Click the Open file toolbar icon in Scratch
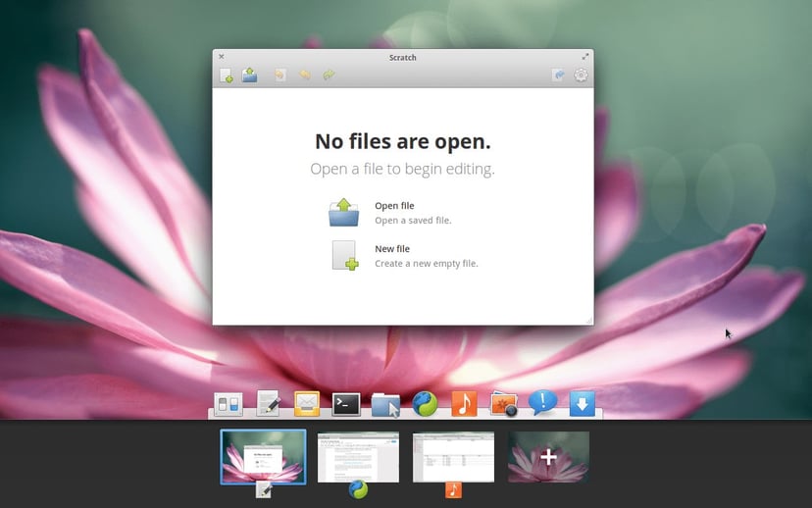Viewport: 812px width, 508px height. [250, 76]
